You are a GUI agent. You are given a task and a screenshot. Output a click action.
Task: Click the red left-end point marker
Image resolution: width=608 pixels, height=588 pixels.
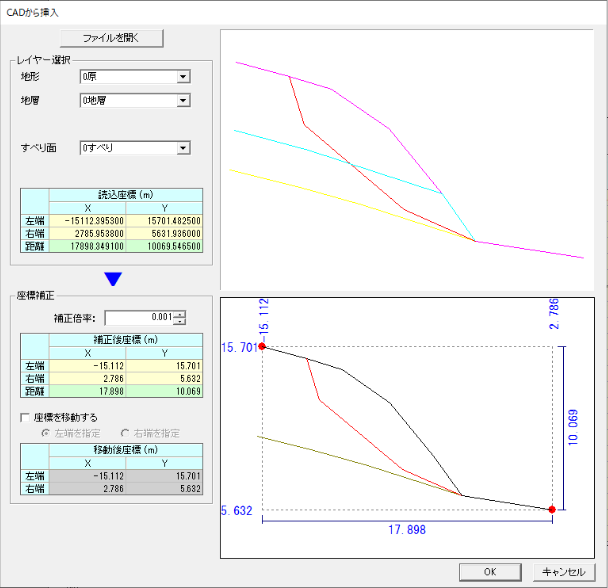click(262, 346)
